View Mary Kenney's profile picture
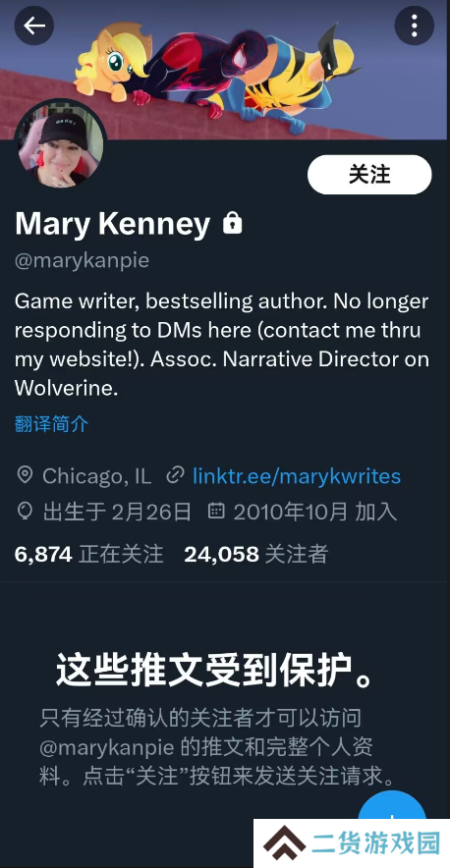 tap(60, 144)
